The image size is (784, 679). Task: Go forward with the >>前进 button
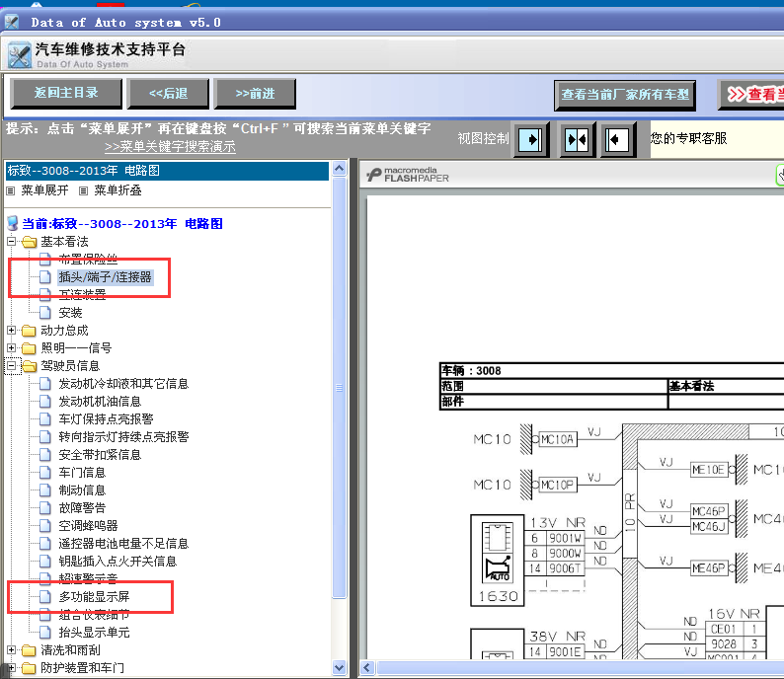(x=255, y=94)
